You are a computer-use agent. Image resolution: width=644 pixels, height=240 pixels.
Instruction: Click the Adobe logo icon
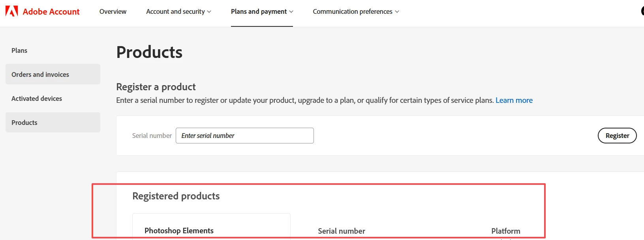11,11
